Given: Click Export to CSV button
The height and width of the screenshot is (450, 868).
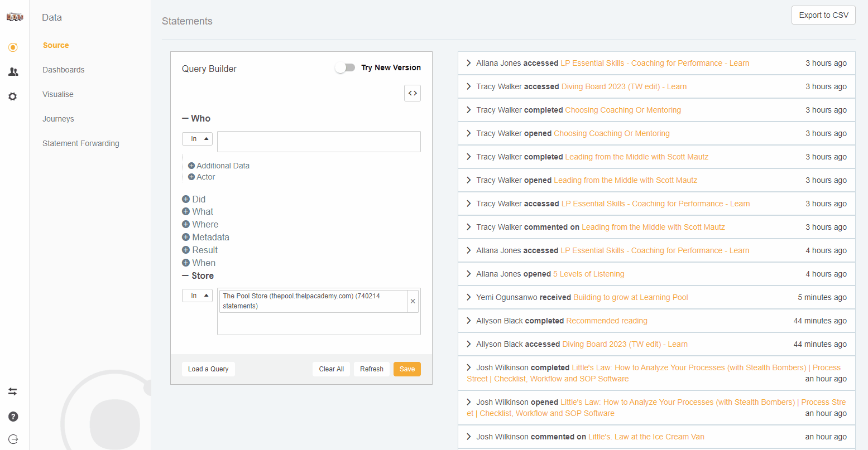Looking at the screenshot, I should click(823, 15).
